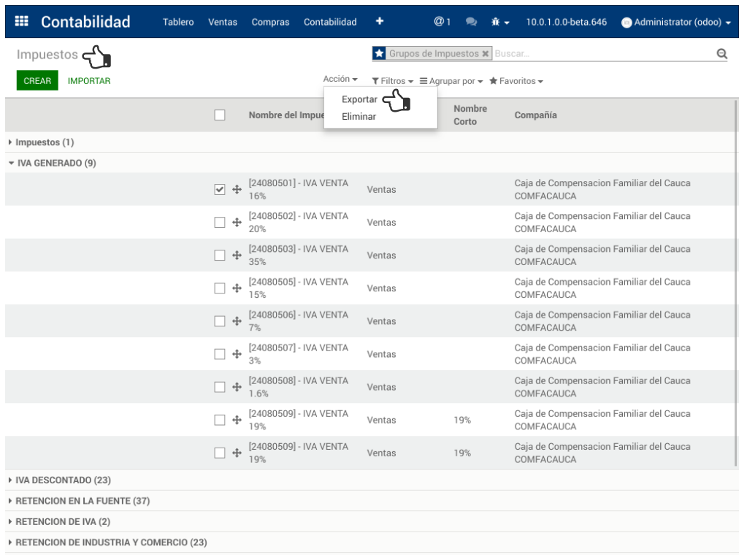The width and height of the screenshot is (747, 560).
Task: Click in the Buscar search field
Action: coord(599,54)
